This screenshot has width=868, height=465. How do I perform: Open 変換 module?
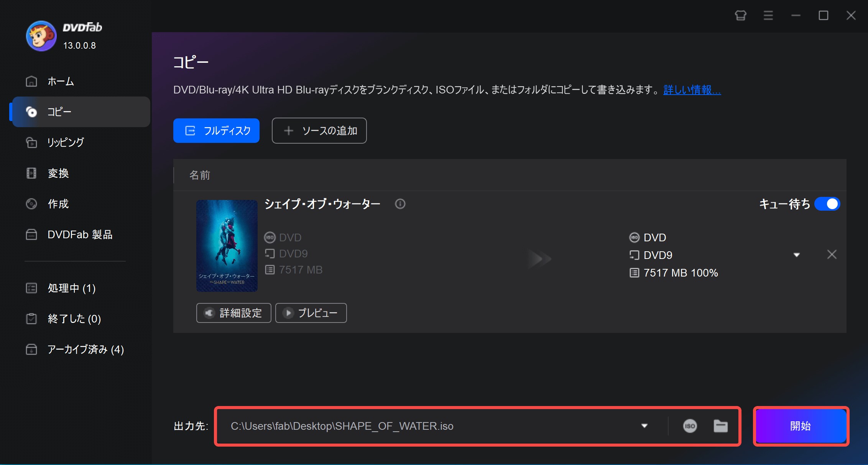point(81,173)
